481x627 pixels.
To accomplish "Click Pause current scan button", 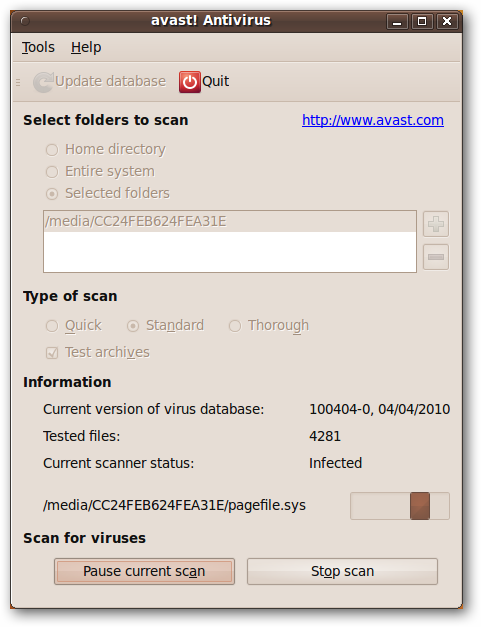I will 144,571.
